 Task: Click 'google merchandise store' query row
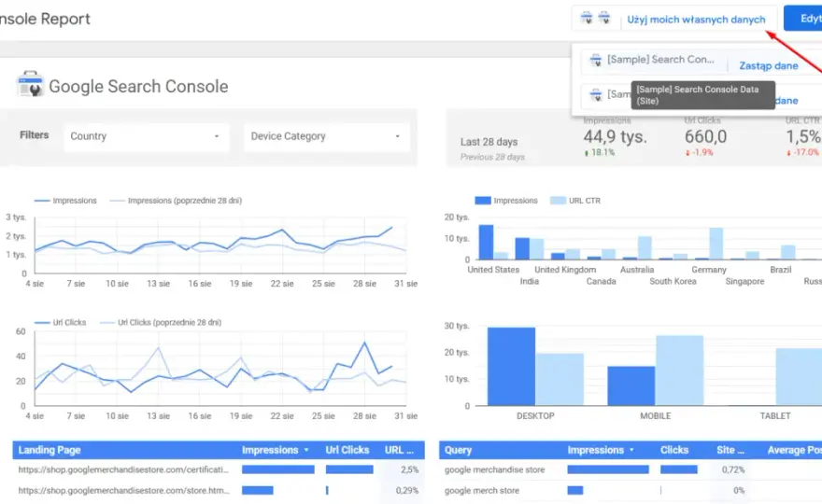click(494, 470)
